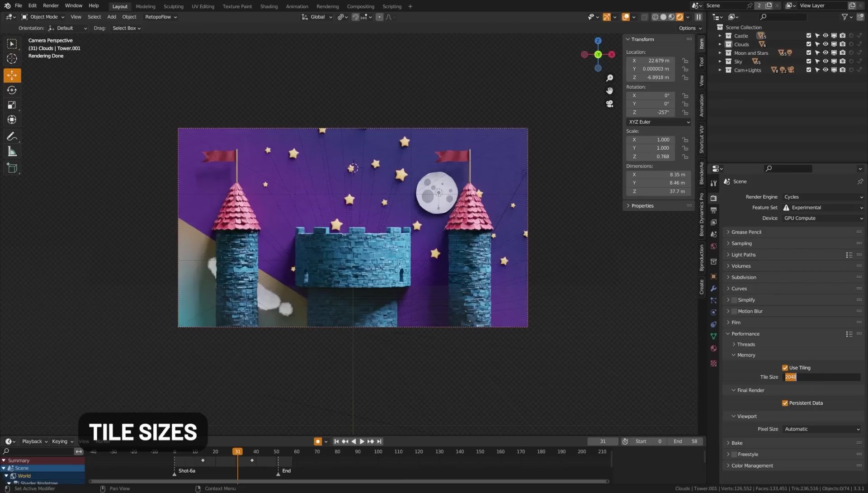
Task: Enable the Motion Blur checkbox
Action: coord(734,312)
